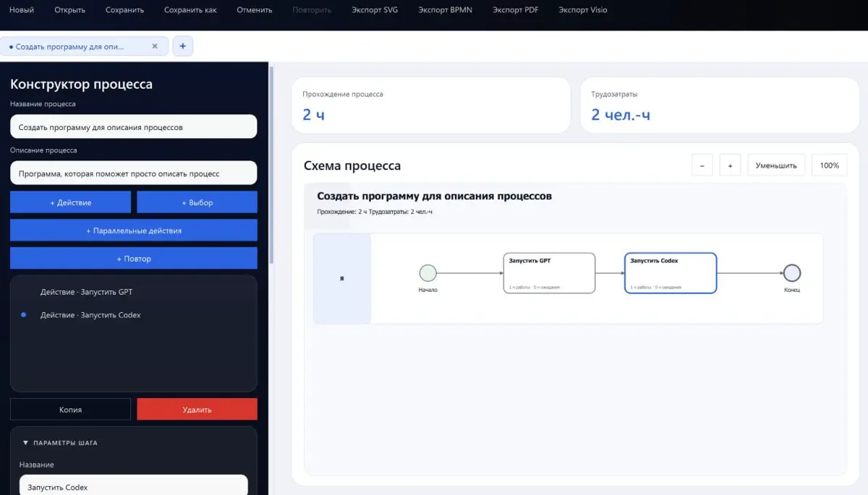This screenshot has width=868, height=495.
Task: Click the Описание процесса input field
Action: click(x=134, y=173)
